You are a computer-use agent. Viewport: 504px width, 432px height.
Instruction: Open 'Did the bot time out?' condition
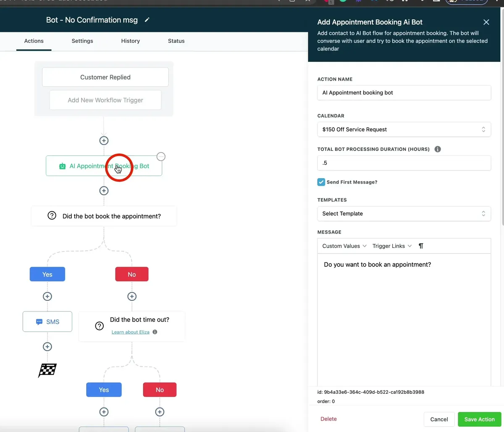click(132, 326)
